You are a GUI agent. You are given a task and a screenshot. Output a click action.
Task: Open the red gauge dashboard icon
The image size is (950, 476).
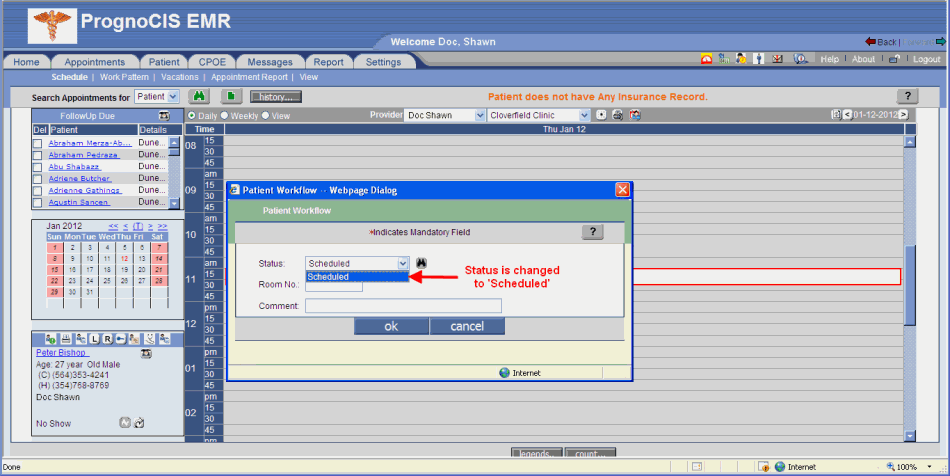click(x=706, y=59)
